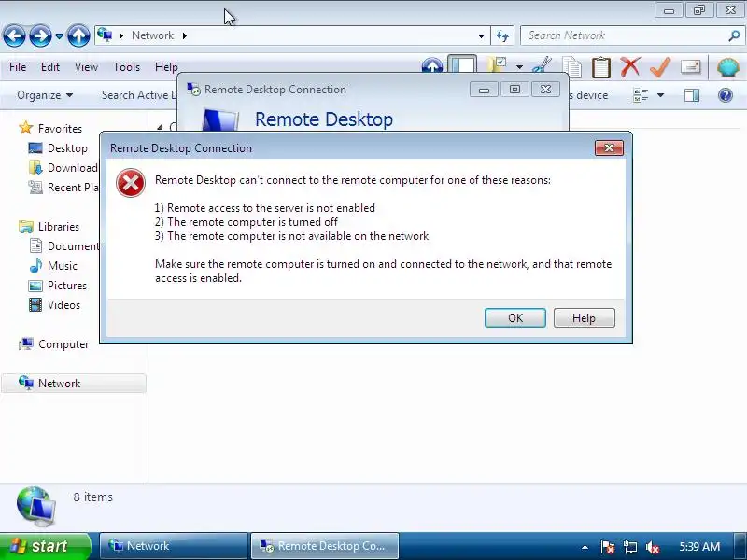The image size is (747, 560).
Task: Maximize the Remote Desktop Connection window
Action: point(514,90)
